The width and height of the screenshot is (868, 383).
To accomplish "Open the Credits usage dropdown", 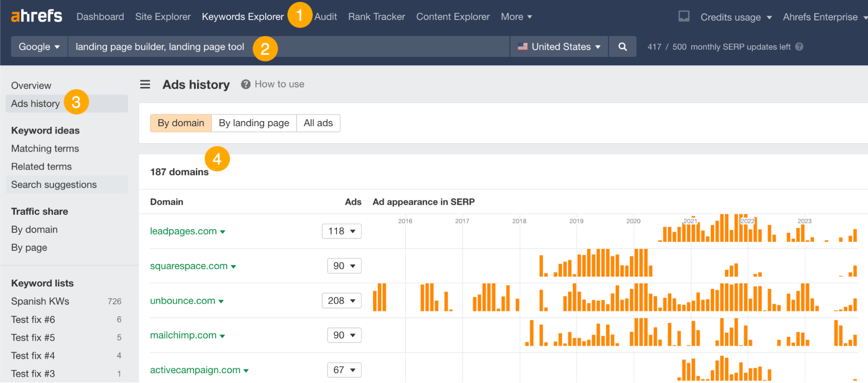I will click(736, 17).
